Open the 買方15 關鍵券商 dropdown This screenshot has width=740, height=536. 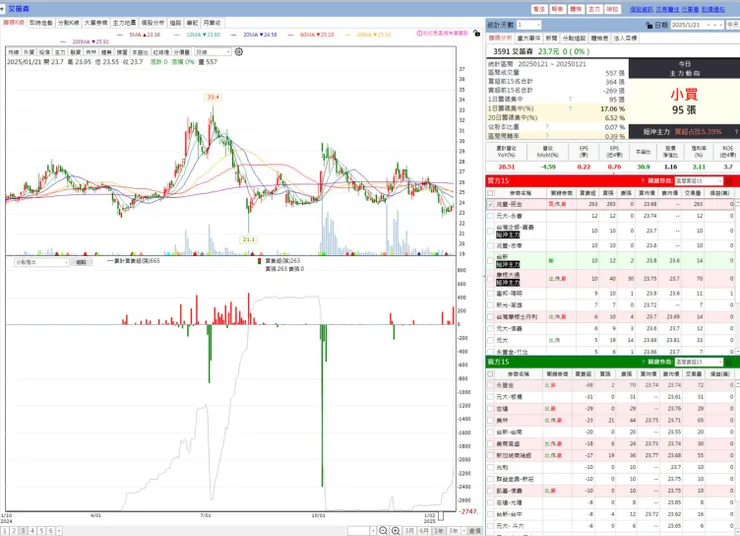click(x=698, y=181)
